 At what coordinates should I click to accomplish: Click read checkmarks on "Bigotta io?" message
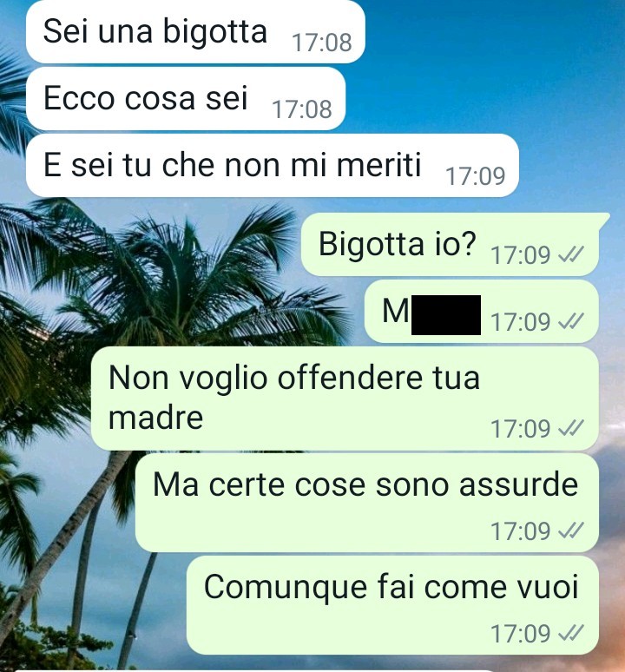pyautogui.click(x=571, y=255)
